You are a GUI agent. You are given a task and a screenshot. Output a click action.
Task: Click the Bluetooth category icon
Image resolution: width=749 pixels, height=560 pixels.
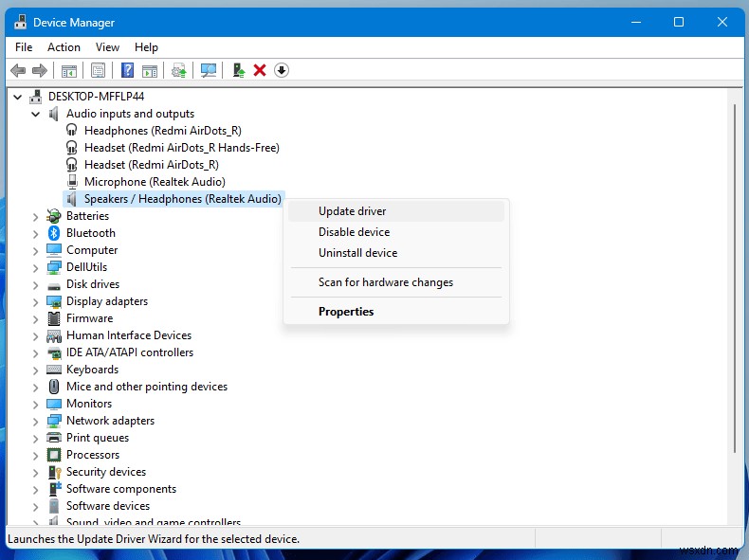coord(53,233)
